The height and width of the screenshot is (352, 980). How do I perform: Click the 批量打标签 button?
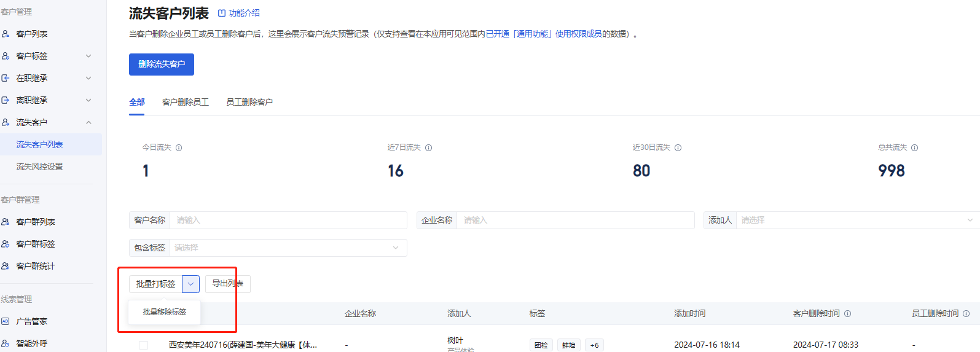pyautogui.click(x=155, y=284)
